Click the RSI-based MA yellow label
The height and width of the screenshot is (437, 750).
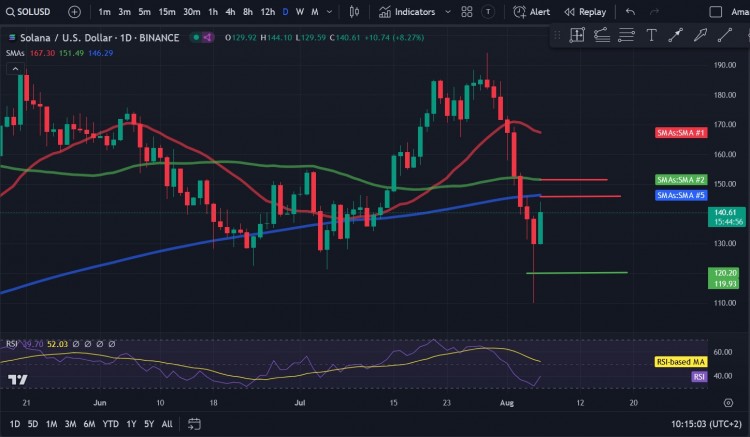pos(680,362)
